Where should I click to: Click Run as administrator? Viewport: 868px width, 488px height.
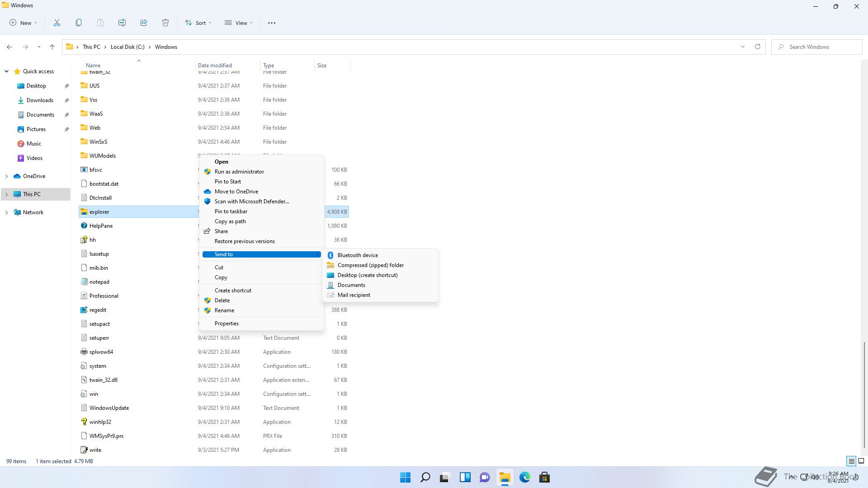tap(261, 172)
